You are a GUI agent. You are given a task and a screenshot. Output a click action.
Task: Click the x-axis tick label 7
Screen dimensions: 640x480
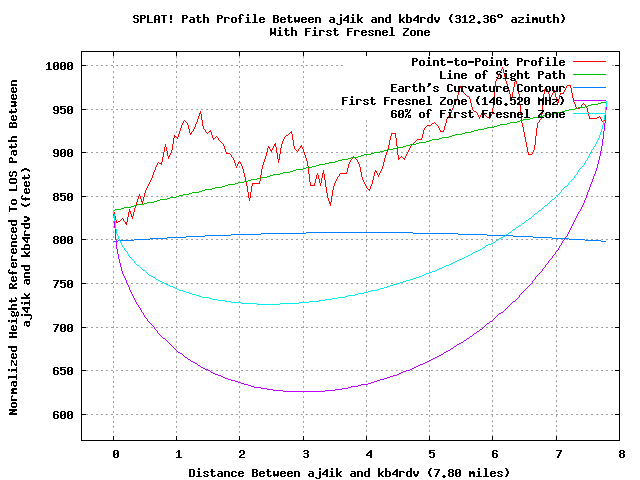[x=558, y=454]
